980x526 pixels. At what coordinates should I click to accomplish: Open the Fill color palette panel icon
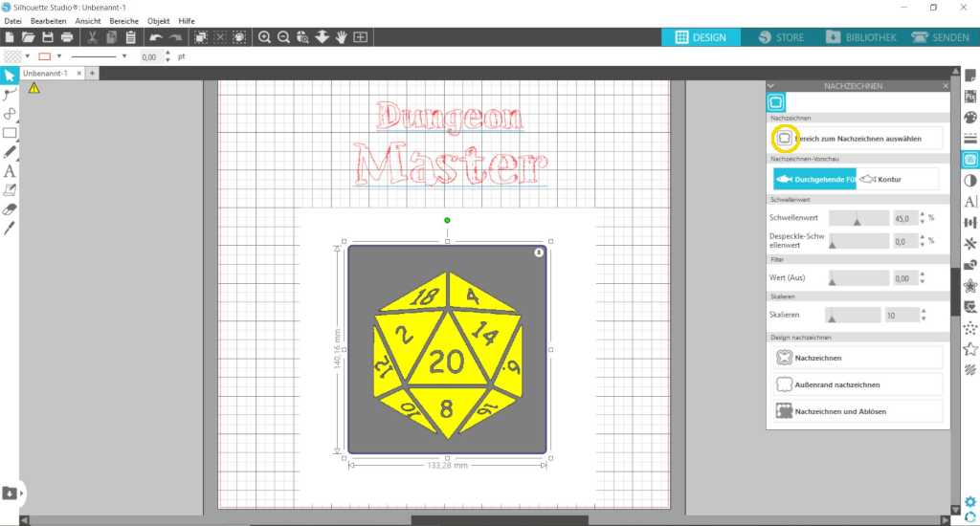click(970, 118)
